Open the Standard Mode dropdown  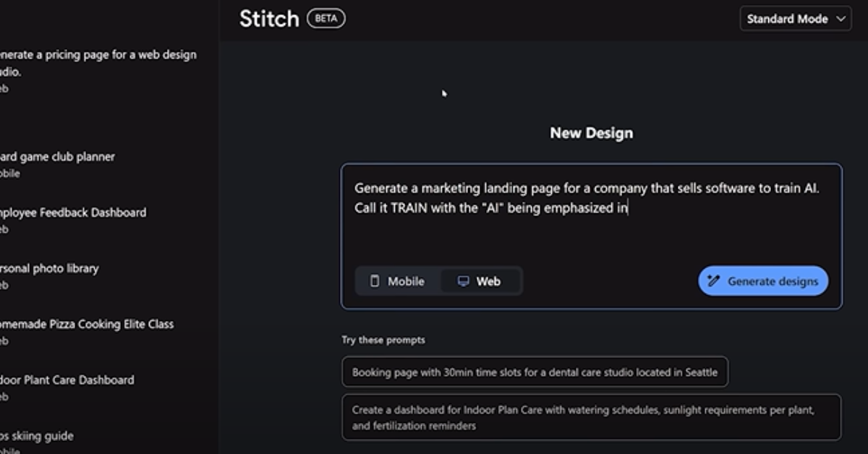(x=794, y=19)
